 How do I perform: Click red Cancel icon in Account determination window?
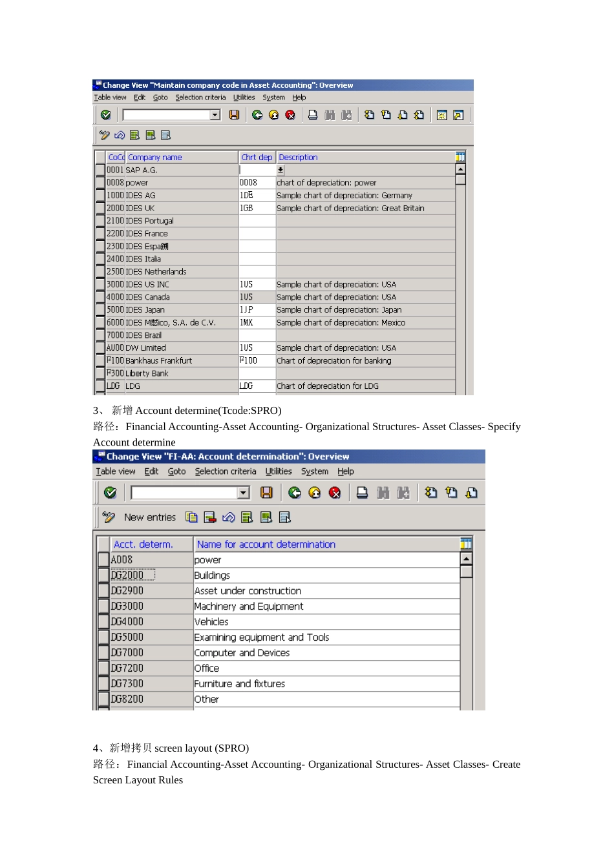335,493
